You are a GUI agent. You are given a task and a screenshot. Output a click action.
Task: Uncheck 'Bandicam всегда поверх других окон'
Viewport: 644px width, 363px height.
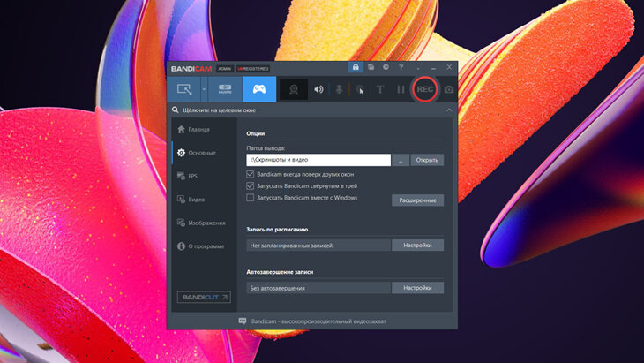click(x=251, y=175)
